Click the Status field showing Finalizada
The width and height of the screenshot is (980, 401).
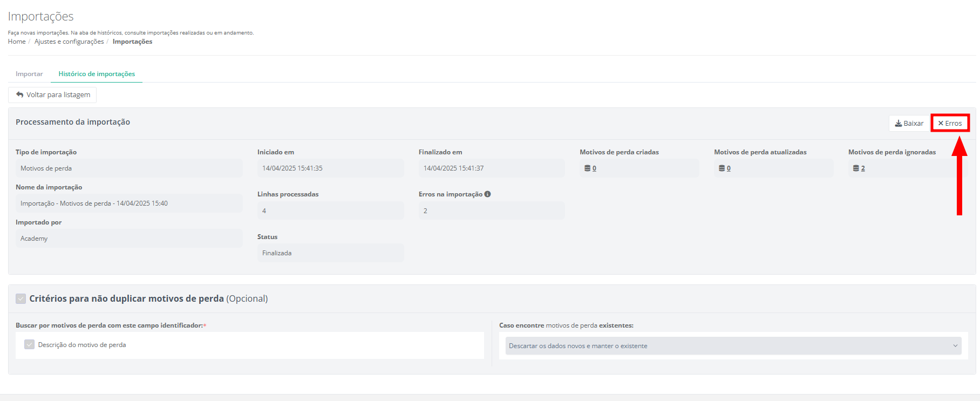tap(330, 253)
